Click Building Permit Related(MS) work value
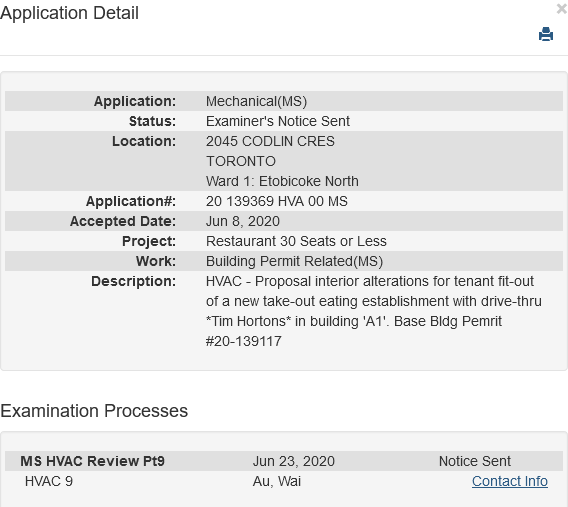This screenshot has height=507, width=568. click(295, 261)
